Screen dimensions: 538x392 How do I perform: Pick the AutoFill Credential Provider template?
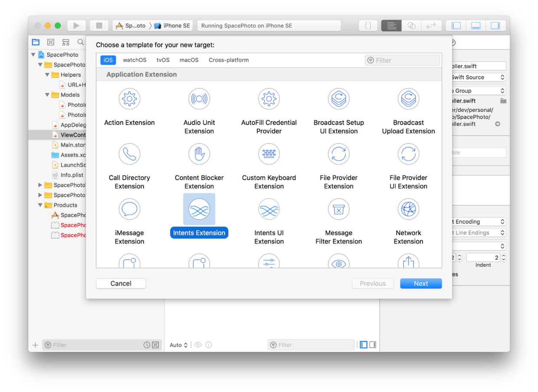point(269,99)
